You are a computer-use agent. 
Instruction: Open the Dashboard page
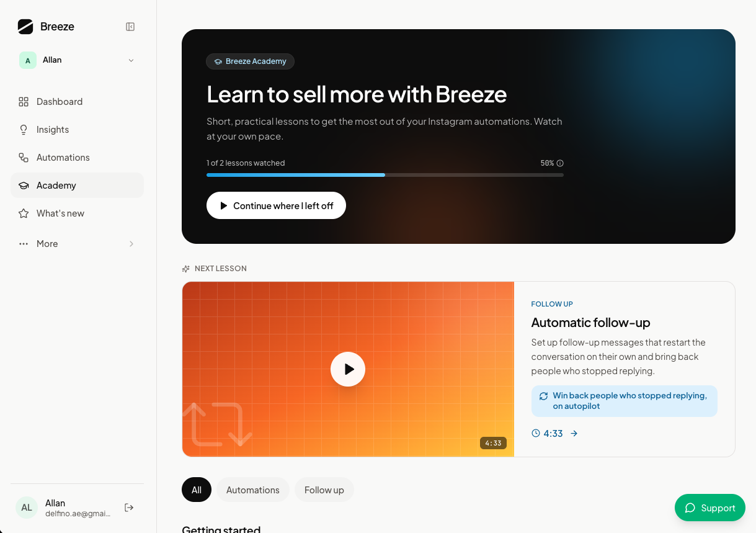click(x=77, y=102)
